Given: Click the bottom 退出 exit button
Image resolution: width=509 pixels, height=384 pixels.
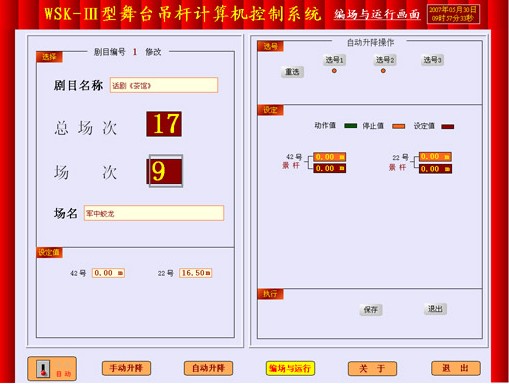Looking at the screenshot, I should click(x=456, y=368).
